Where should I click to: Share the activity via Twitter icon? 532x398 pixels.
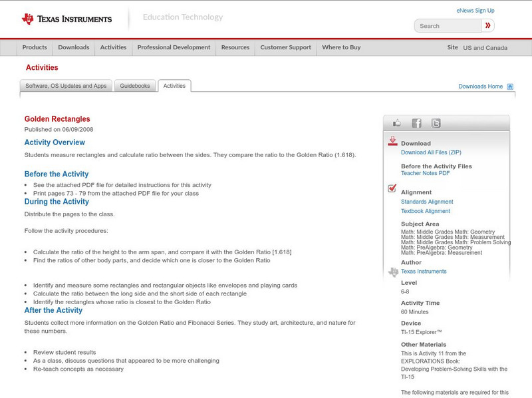click(436, 123)
